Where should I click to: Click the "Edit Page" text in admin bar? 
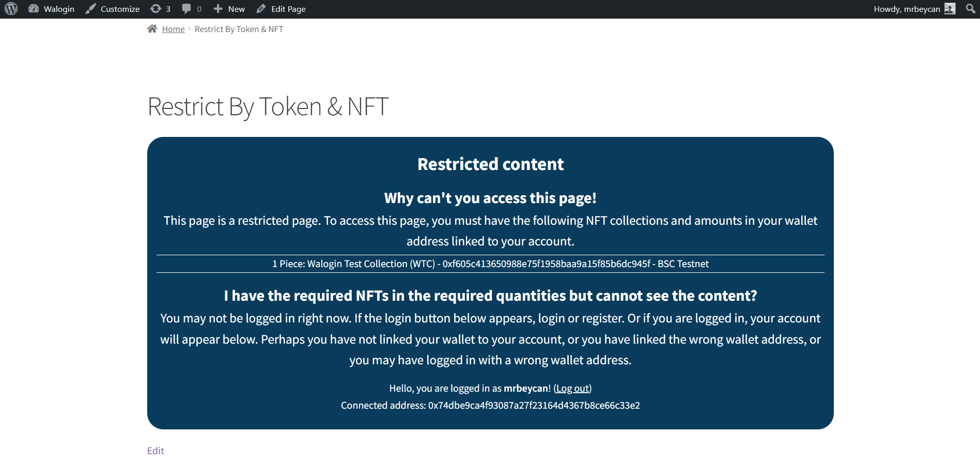288,9
